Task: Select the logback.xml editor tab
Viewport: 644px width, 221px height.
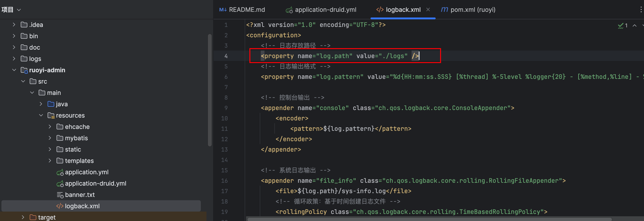Action: click(403, 10)
